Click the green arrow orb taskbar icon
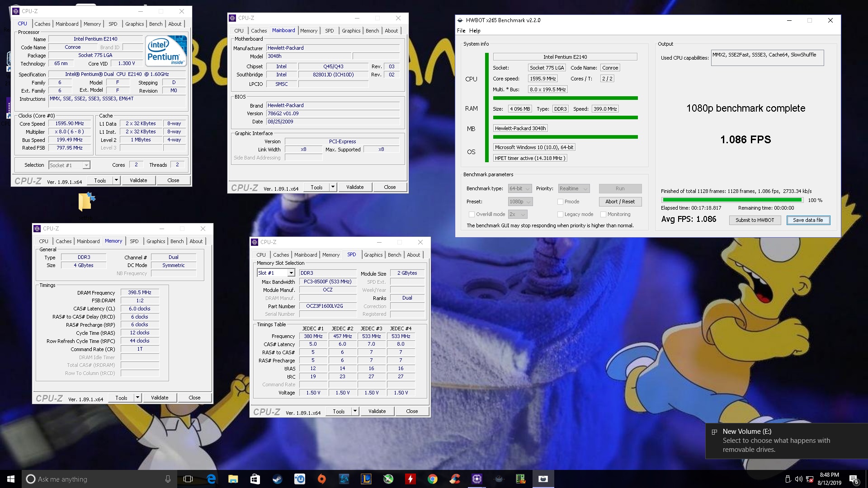Viewport: 868px width, 488px height. pos(388,479)
